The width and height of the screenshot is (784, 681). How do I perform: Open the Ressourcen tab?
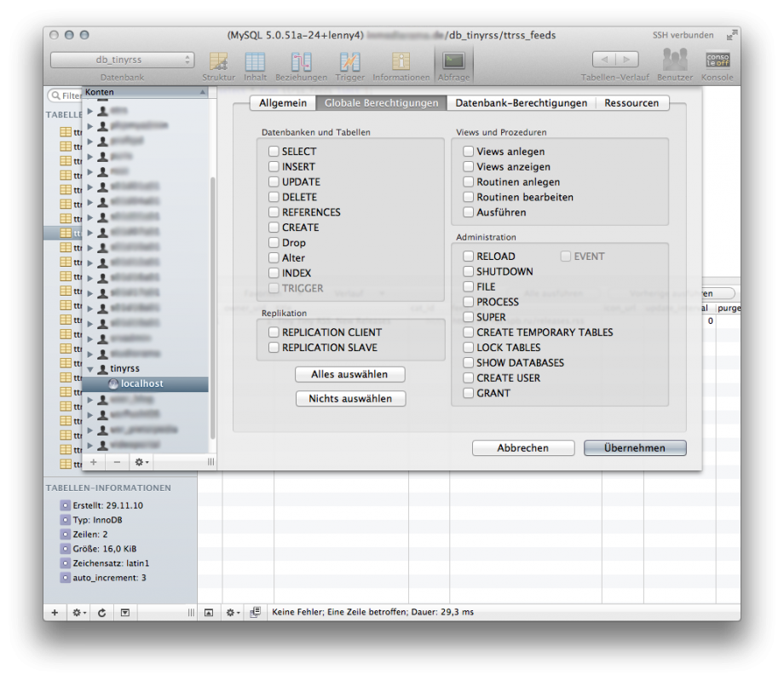631,103
